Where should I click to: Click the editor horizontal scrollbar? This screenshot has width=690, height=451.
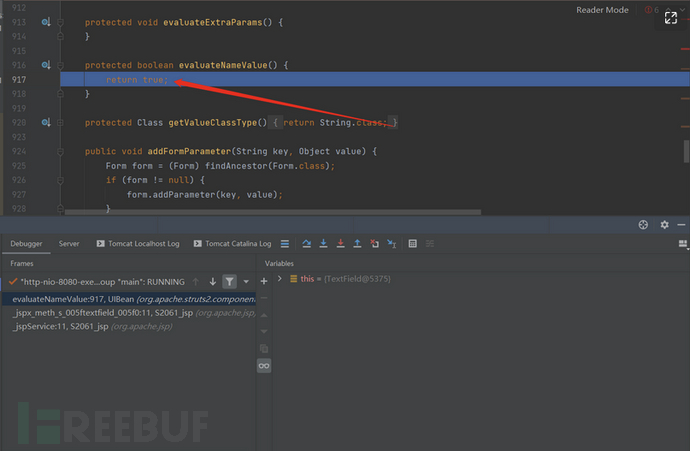[x=273, y=212]
